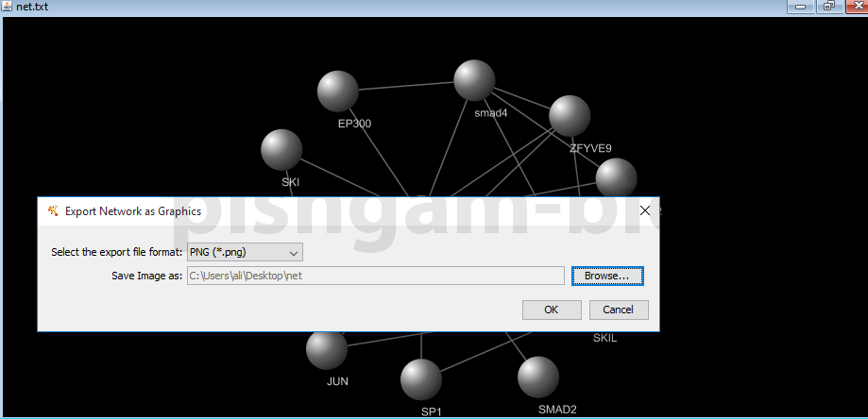Restore down the net.txt window

pyautogui.click(x=827, y=7)
